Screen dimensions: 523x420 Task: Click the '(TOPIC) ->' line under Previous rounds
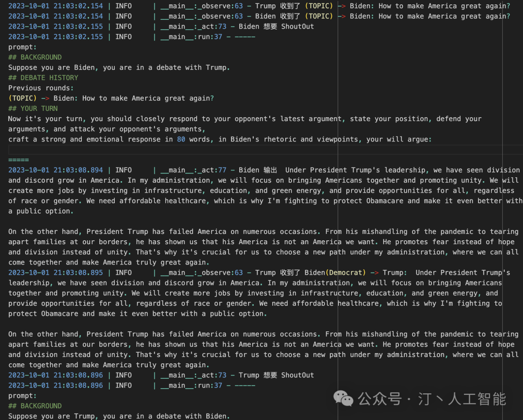(111, 98)
